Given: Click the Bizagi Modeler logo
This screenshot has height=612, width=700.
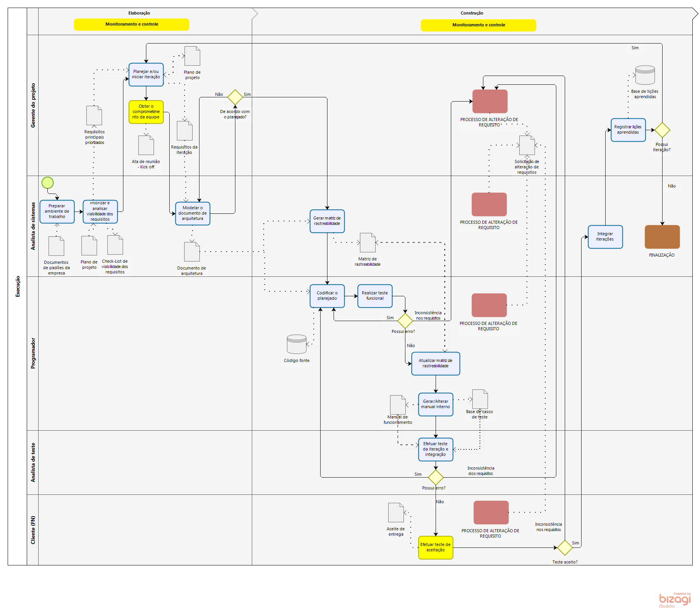Looking at the screenshot, I should tap(675, 600).
